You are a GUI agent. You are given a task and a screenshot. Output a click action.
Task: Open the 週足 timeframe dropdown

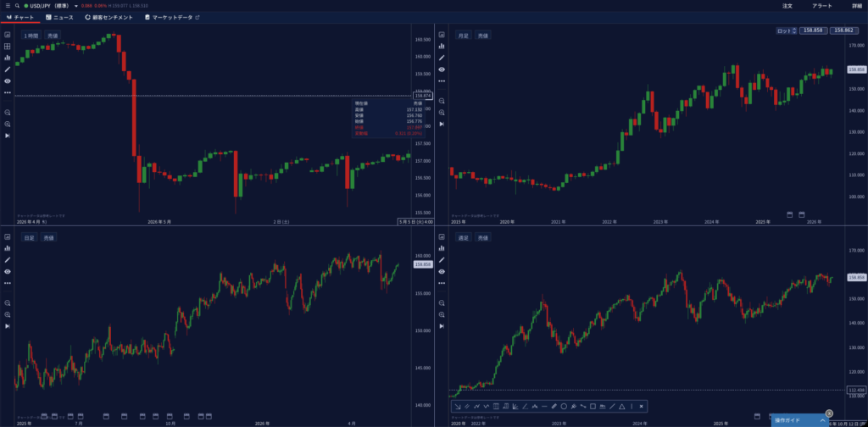(463, 237)
